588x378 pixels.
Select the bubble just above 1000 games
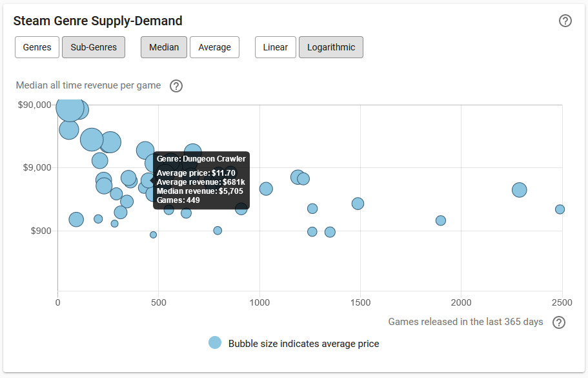pyautogui.click(x=266, y=189)
